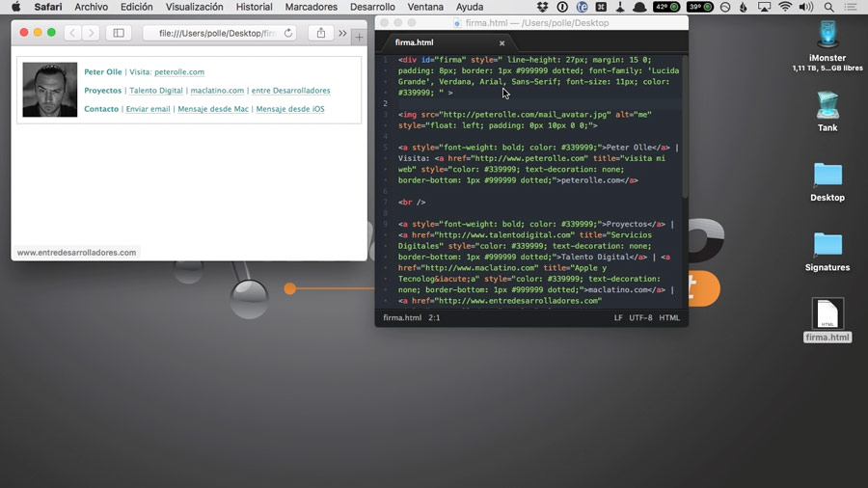Close the firma.html editor tab
This screenshot has width=868, height=488.
502,43
